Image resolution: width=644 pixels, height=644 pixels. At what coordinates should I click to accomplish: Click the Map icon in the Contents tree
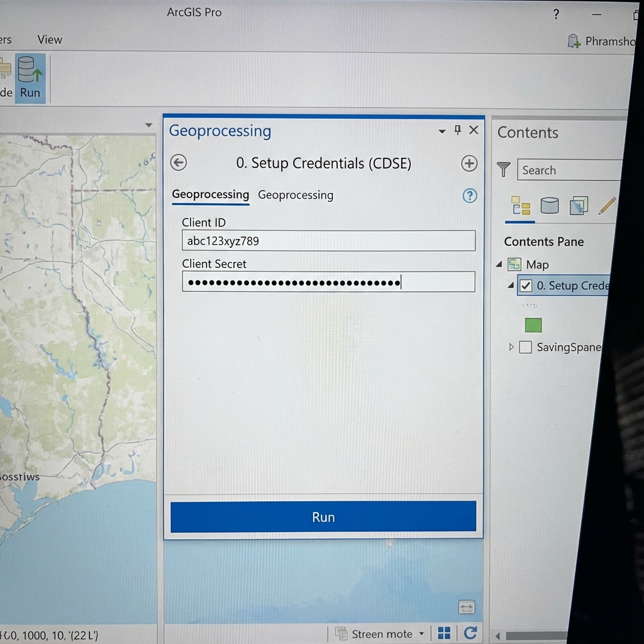click(x=514, y=264)
